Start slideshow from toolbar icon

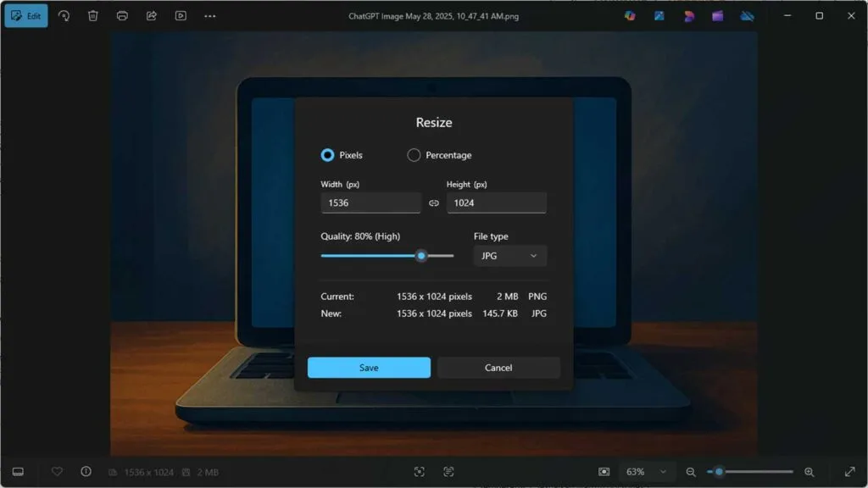click(x=181, y=16)
